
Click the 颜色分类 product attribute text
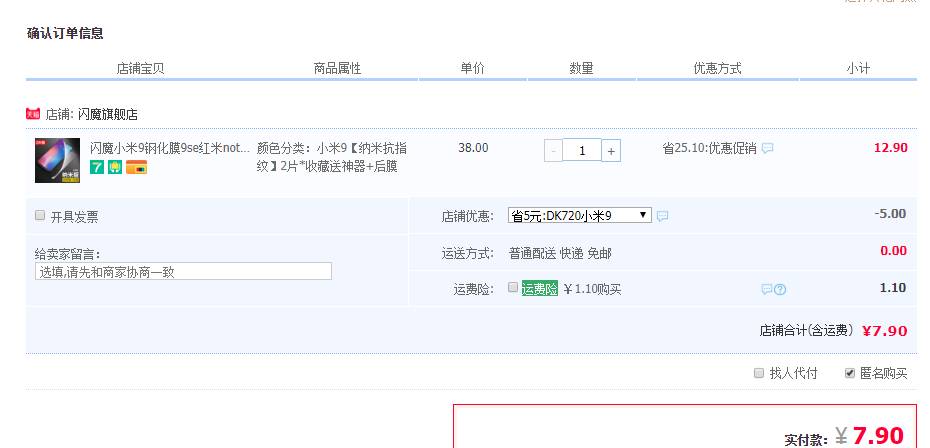(x=332, y=157)
